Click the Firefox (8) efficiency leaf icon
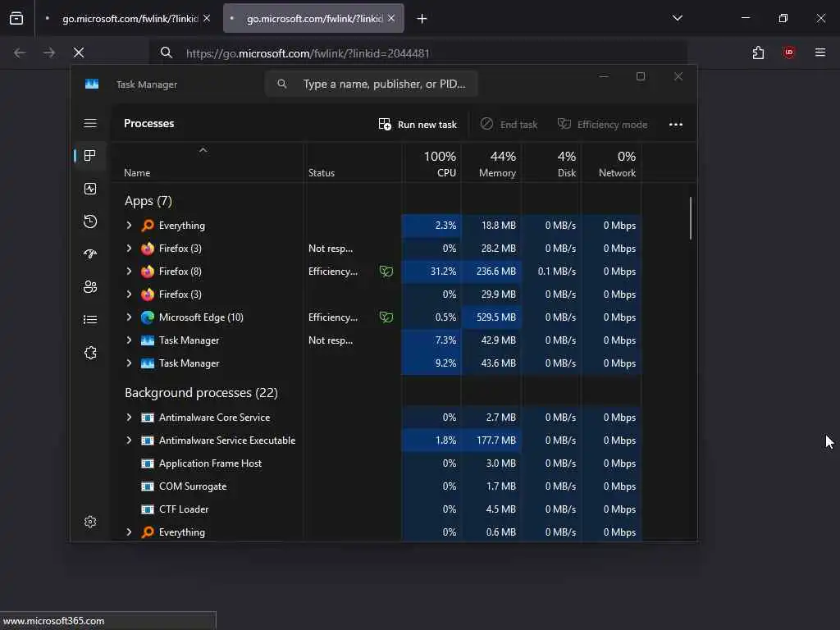The image size is (840, 630). coord(386,271)
